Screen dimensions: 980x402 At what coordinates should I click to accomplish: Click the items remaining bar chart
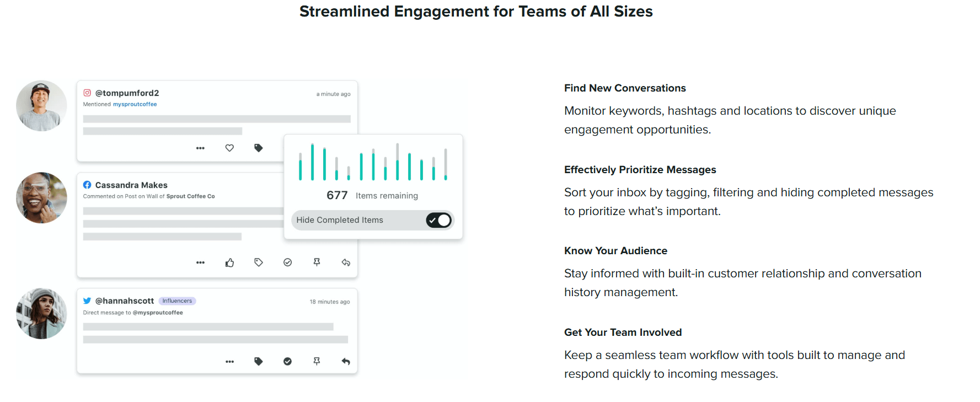[373, 162]
